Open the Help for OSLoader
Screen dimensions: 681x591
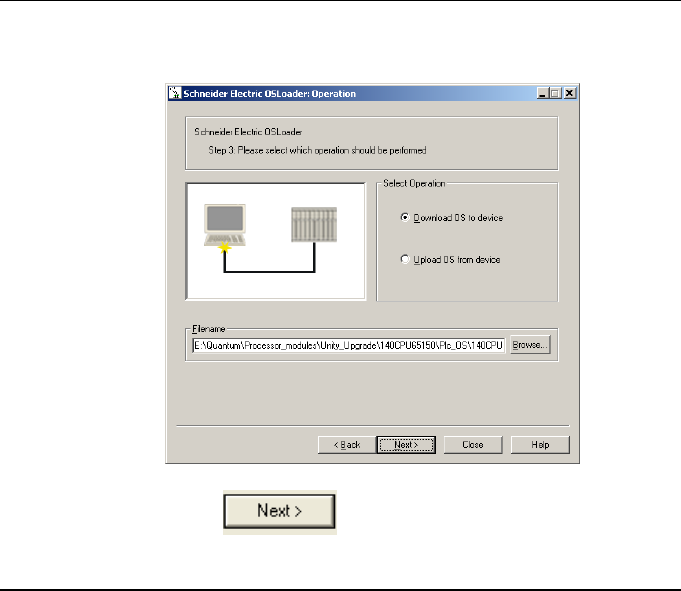coord(540,445)
